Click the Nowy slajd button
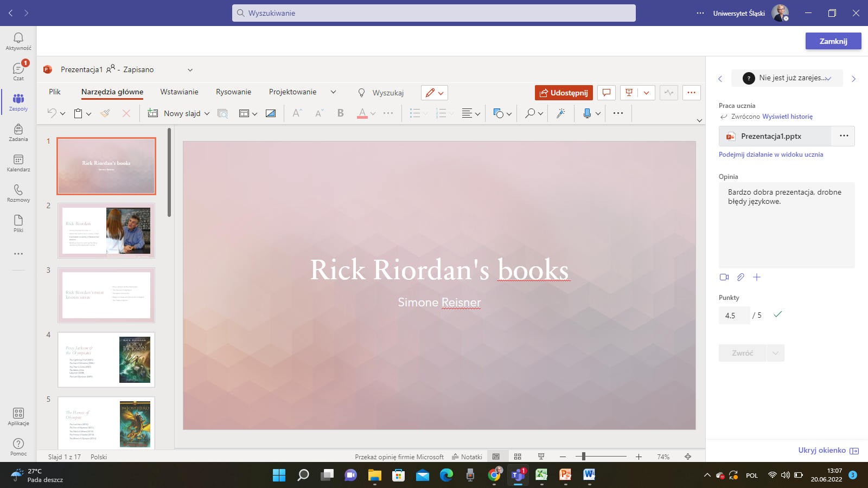Viewport: 868px width, 488px height. point(176,113)
